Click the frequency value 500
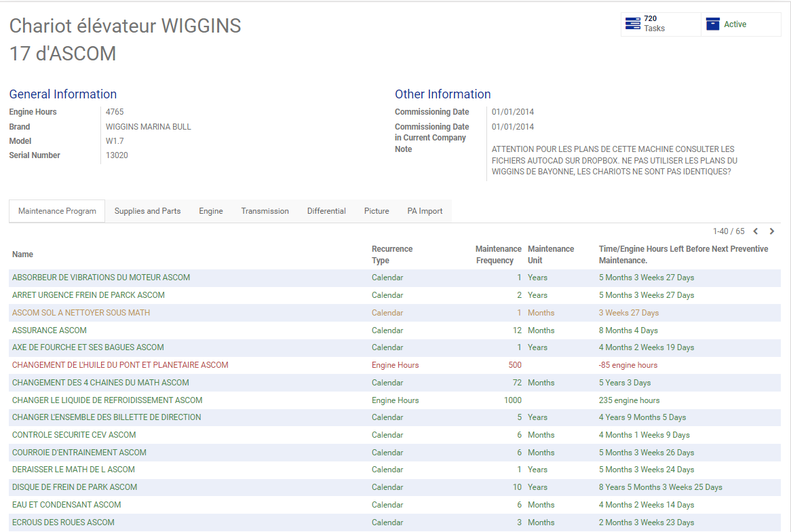791x532 pixels. point(514,365)
